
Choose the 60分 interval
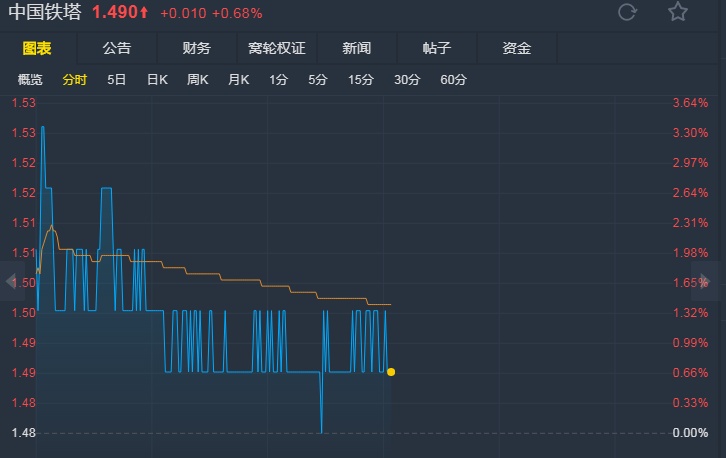[453, 80]
